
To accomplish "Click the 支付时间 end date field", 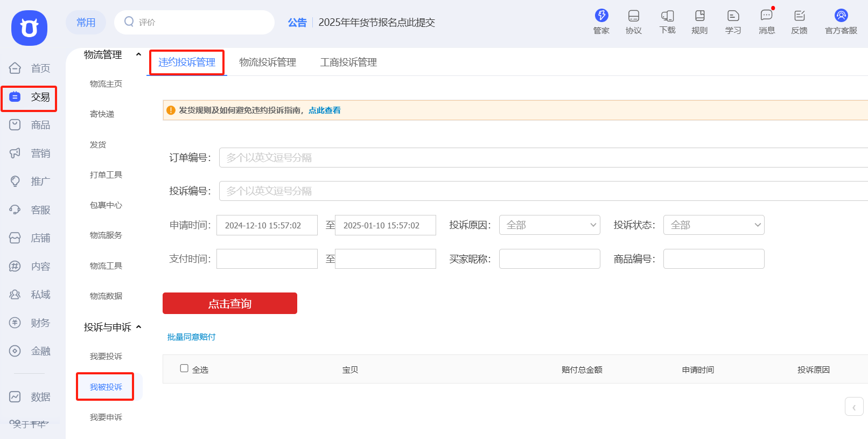I will coord(386,259).
